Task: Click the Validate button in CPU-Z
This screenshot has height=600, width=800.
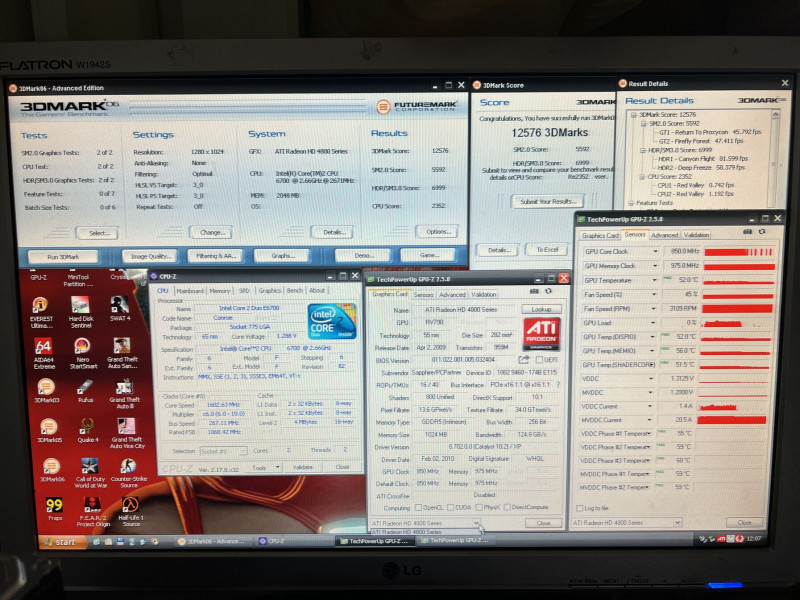Action: (x=303, y=467)
